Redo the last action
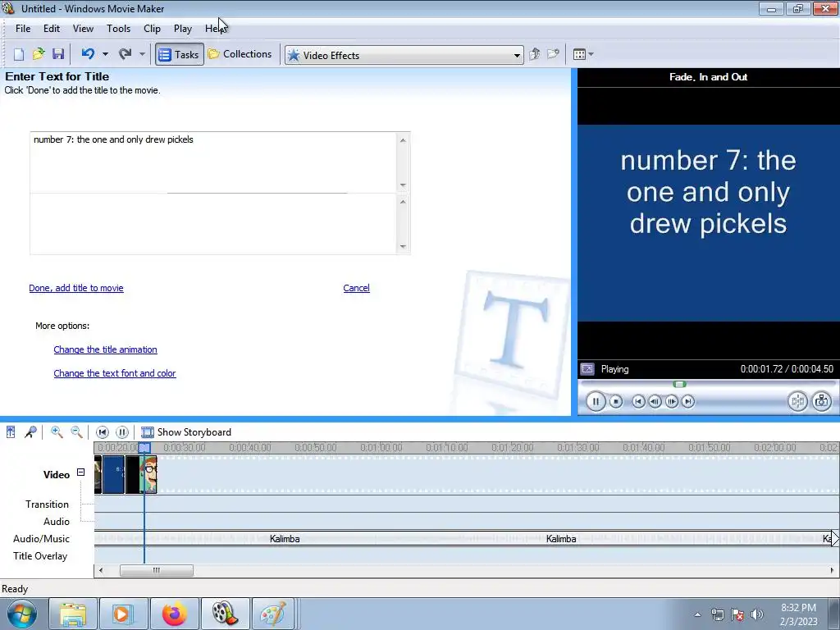This screenshot has height=630, width=840. click(126, 54)
